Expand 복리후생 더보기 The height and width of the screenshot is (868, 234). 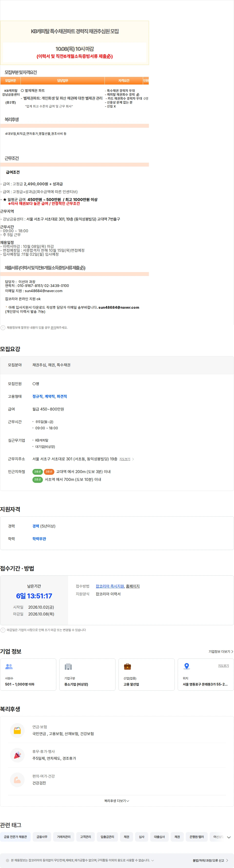(117, 801)
